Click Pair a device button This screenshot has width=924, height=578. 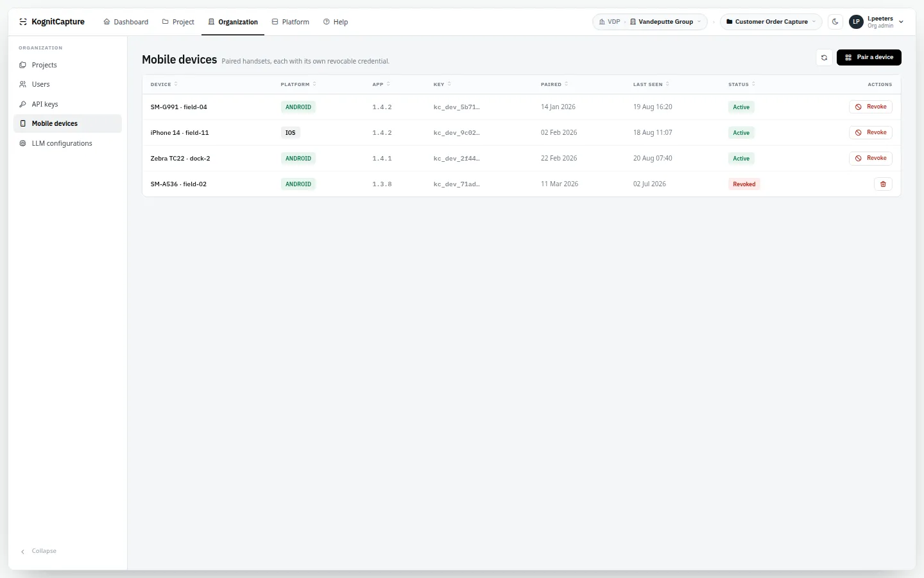pyautogui.click(x=869, y=57)
